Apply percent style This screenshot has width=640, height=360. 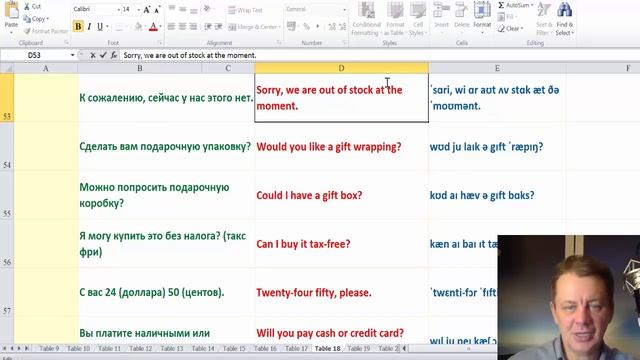[x=307, y=27]
